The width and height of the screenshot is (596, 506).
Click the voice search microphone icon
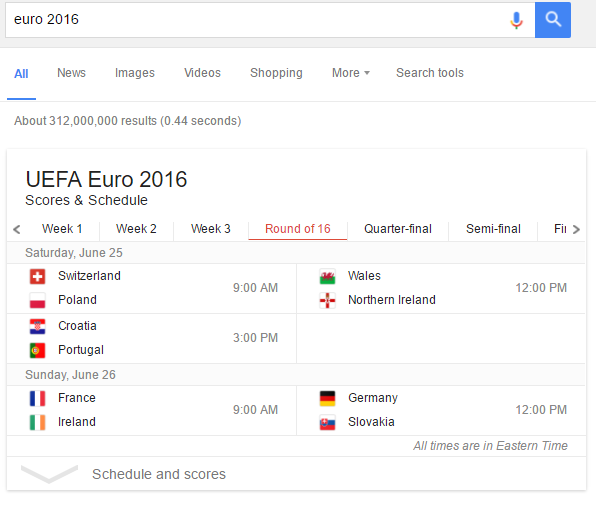click(x=516, y=20)
